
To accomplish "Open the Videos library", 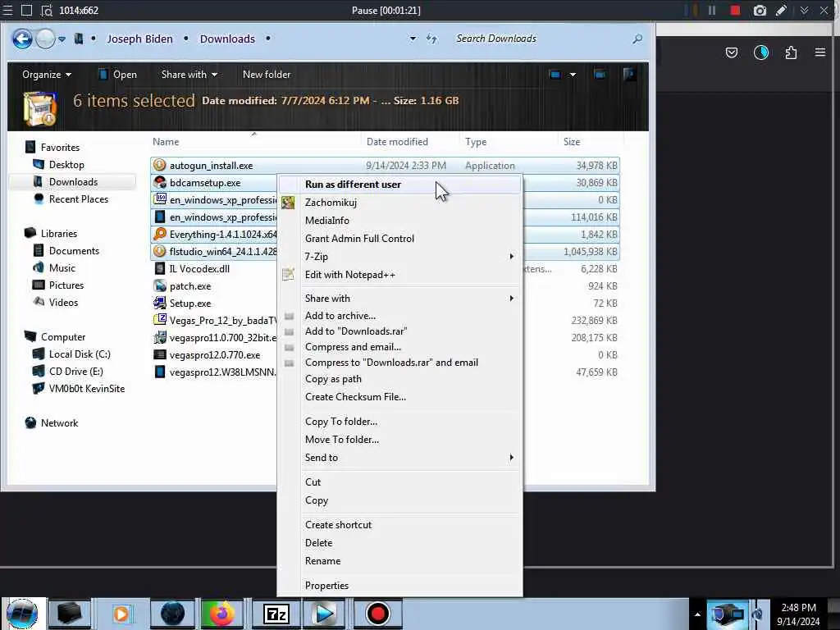I will click(63, 302).
